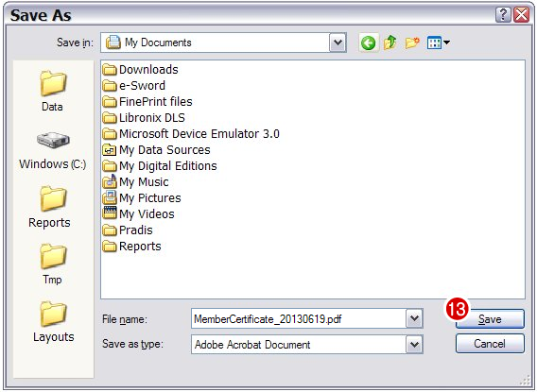Select Microsoft Device Emulator 3.0 folder
Screen dimensions: 537x392
tap(191, 134)
